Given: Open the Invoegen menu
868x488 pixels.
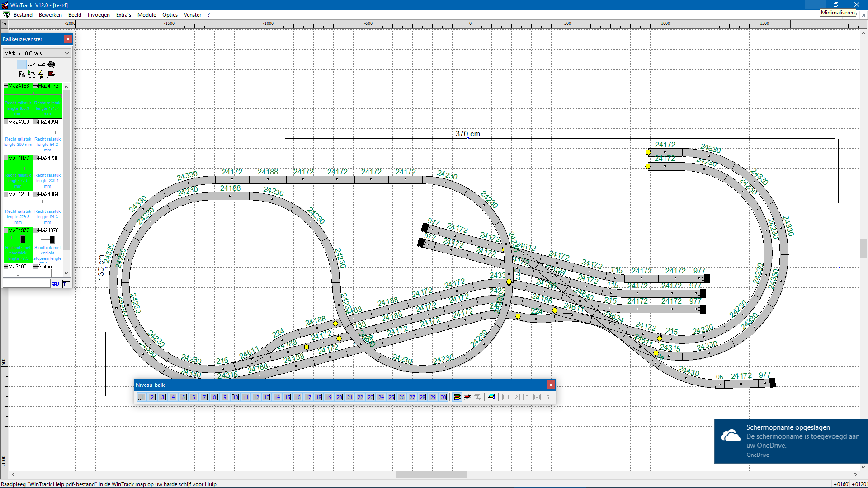Looking at the screenshot, I should pyautogui.click(x=99, y=15).
